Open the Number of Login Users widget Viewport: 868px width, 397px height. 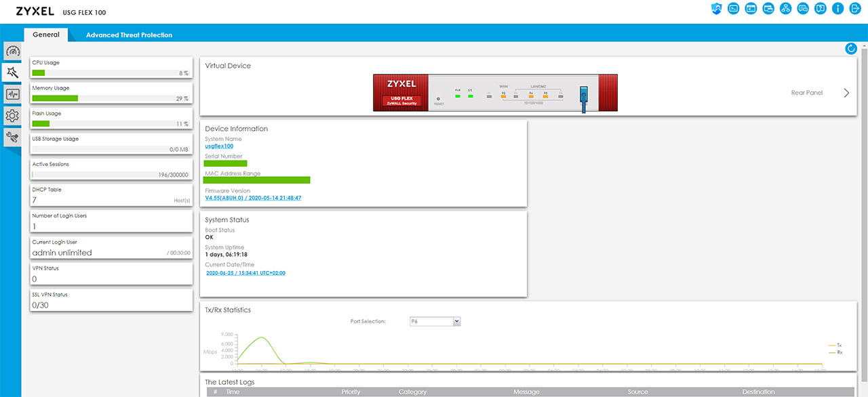111,222
